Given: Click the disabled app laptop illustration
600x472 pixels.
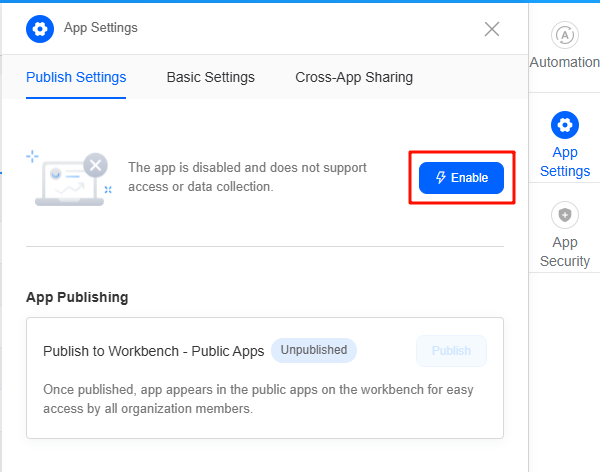Looking at the screenshot, I should coord(70,179).
